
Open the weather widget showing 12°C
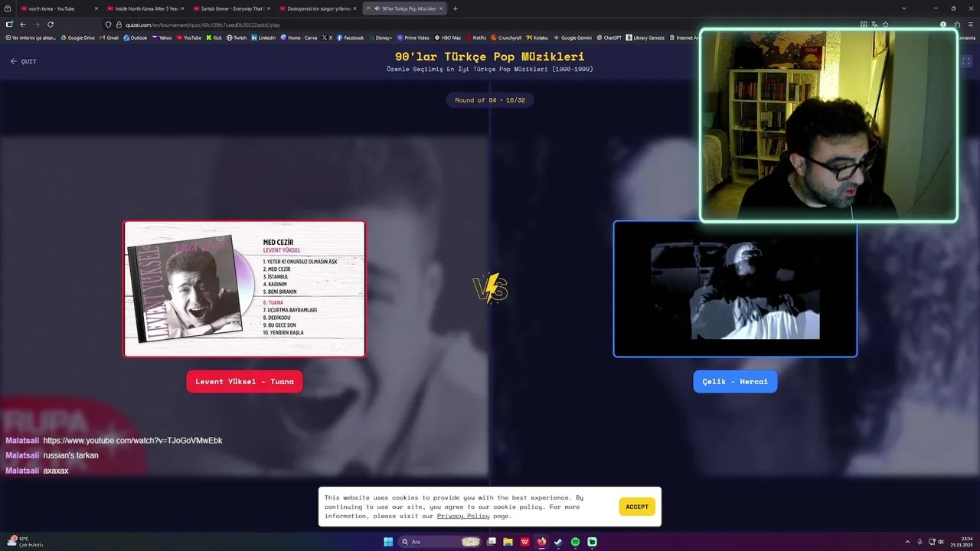pos(24,542)
